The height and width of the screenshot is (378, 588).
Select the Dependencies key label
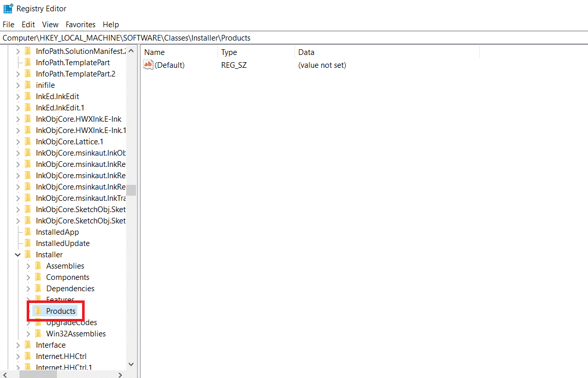coord(70,288)
